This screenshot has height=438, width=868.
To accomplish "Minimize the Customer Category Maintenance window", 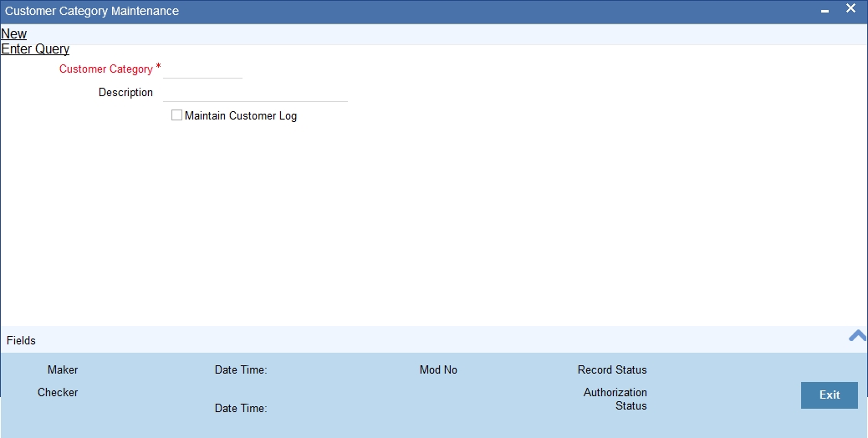I will point(825,11).
